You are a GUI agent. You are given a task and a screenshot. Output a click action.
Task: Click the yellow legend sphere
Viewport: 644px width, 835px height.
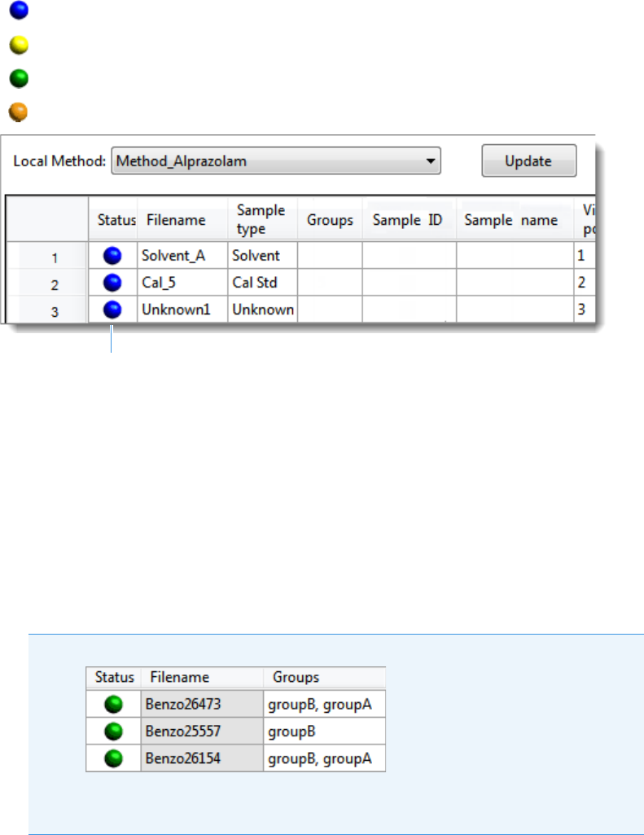click(x=19, y=45)
